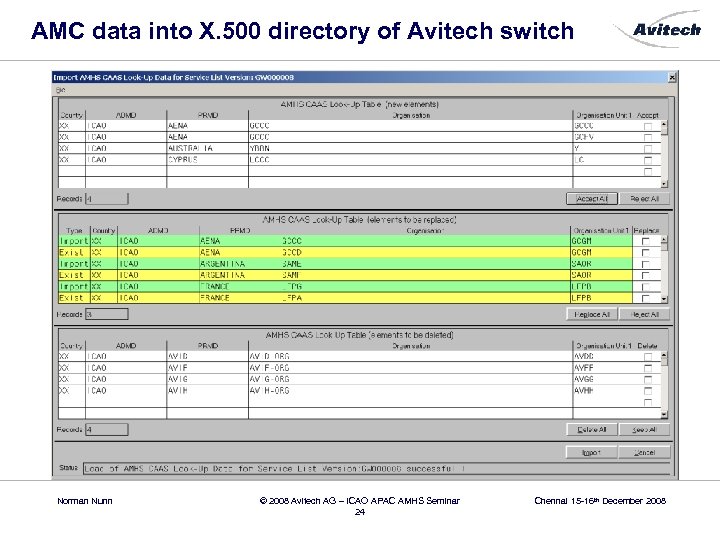Select AUSTRALIA cell in new elements table
720x540 pixels.
(207, 149)
